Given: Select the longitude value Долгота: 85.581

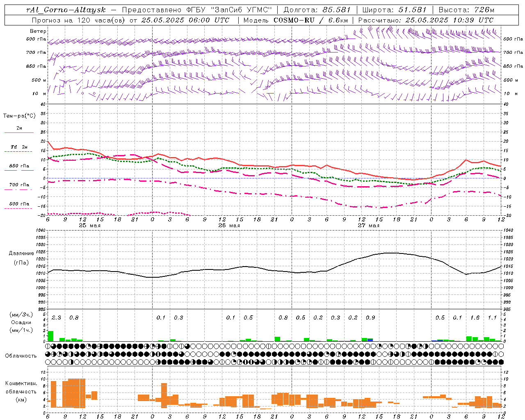Looking at the screenshot, I should click(317, 10).
